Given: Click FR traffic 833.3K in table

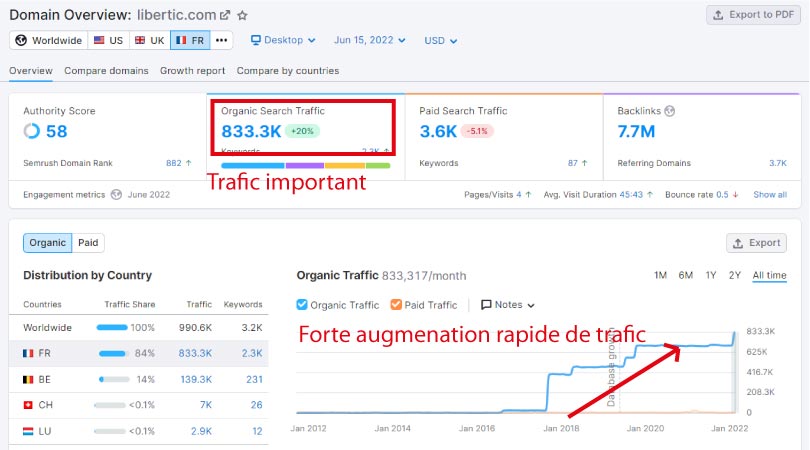Looking at the screenshot, I should [195, 353].
